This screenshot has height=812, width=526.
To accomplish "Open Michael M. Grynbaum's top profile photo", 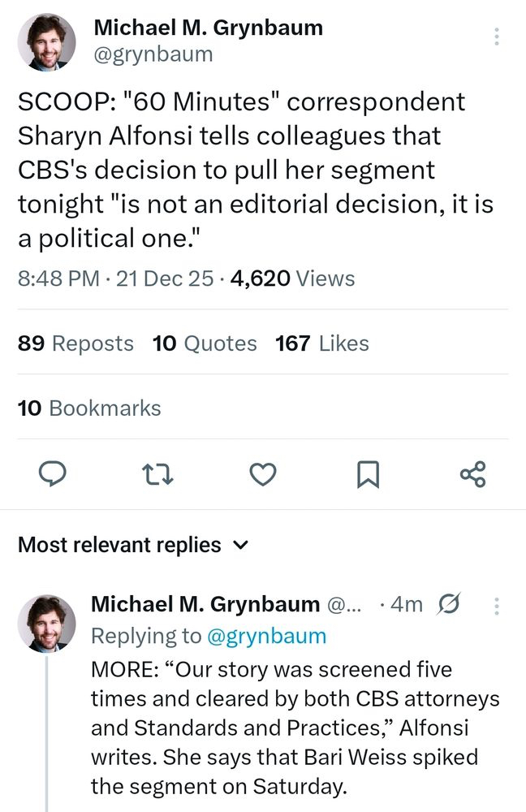I will 47,41.
